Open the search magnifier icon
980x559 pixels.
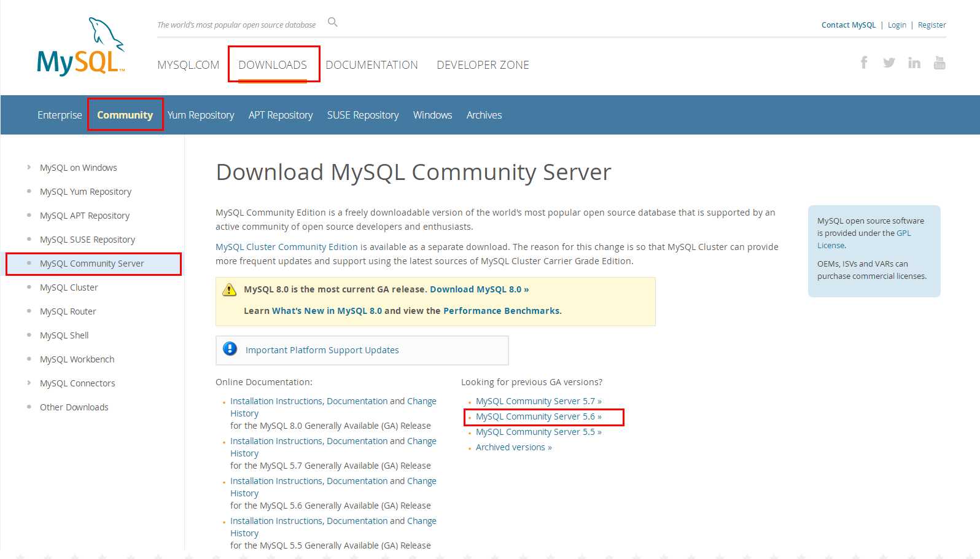[x=333, y=22]
